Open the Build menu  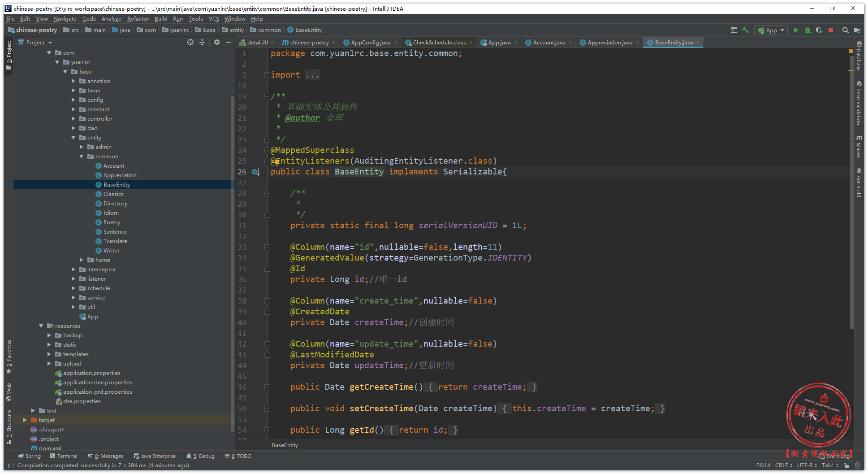tap(161, 19)
